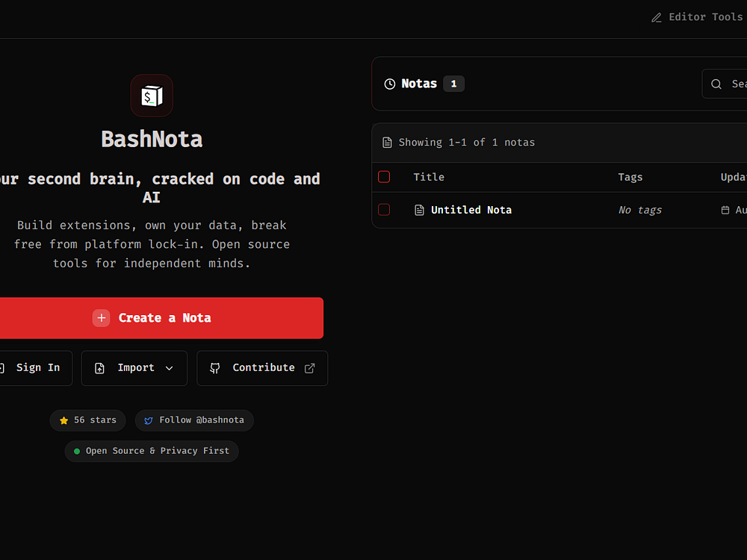
Task: Click the Import file upload icon
Action: [99, 368]
